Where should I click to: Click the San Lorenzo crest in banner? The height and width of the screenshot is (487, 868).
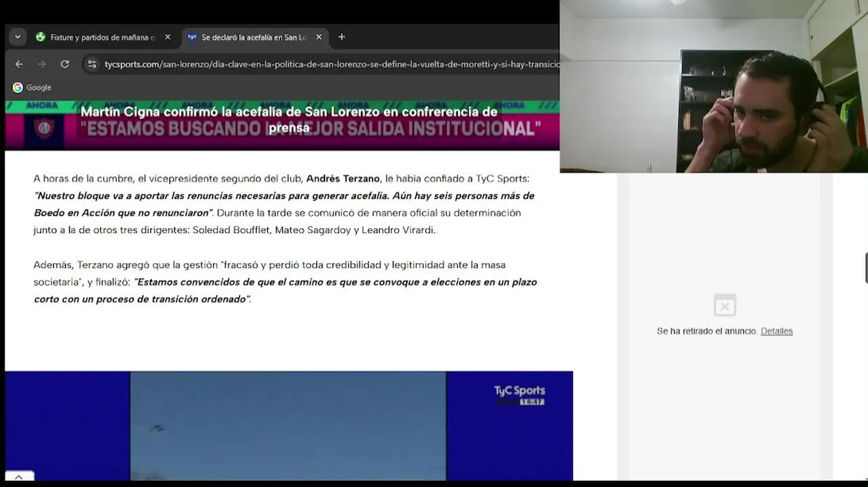45,129
